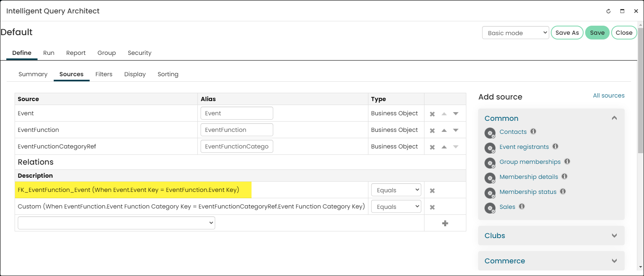Click the scrollbar down arrow

pyautogui.click(x=640, y=267)
